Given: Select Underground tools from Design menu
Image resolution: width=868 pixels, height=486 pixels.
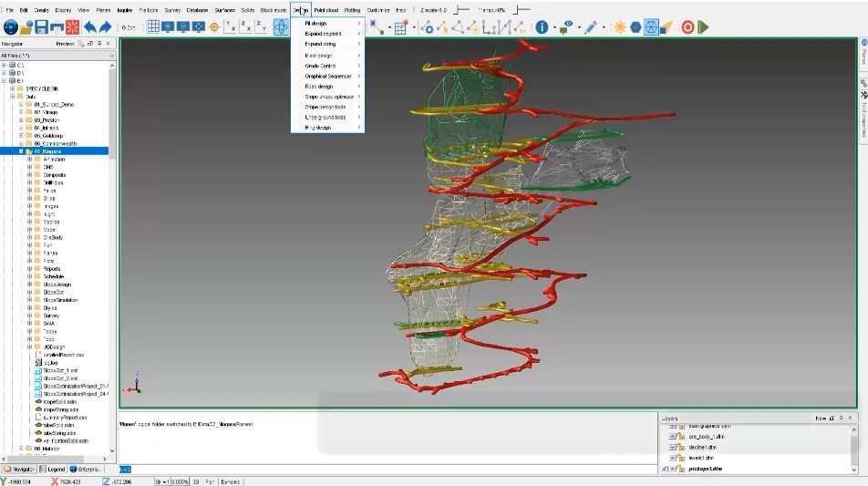Looking at the screenshot, I should (x=327, y=118).
